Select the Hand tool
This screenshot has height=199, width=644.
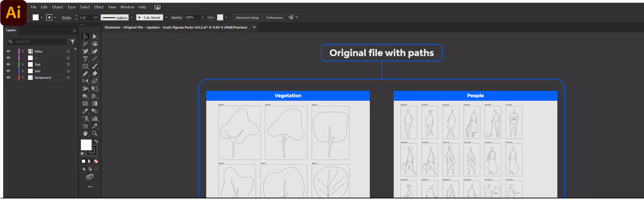coord(85,133)
